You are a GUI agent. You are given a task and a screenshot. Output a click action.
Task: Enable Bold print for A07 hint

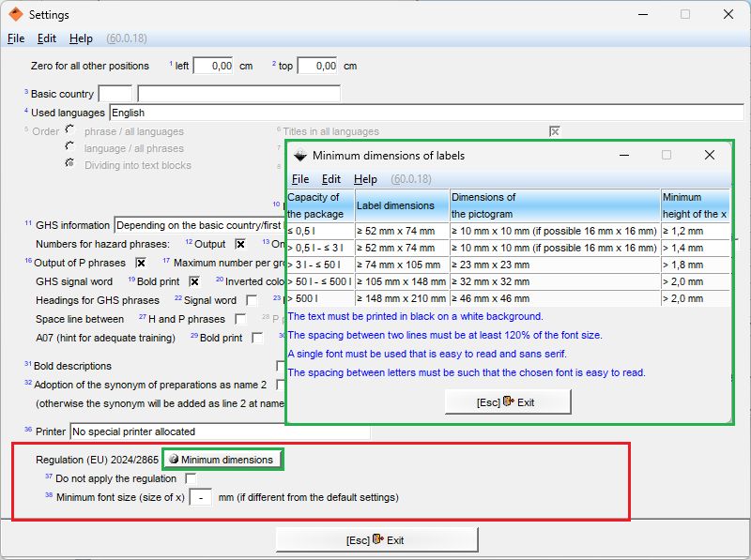pos(257,338)
